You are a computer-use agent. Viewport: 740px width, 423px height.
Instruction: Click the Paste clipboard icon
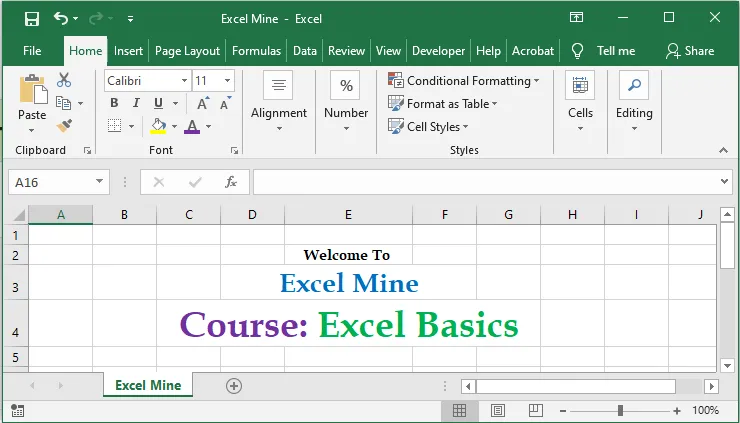tap(33, 90)
